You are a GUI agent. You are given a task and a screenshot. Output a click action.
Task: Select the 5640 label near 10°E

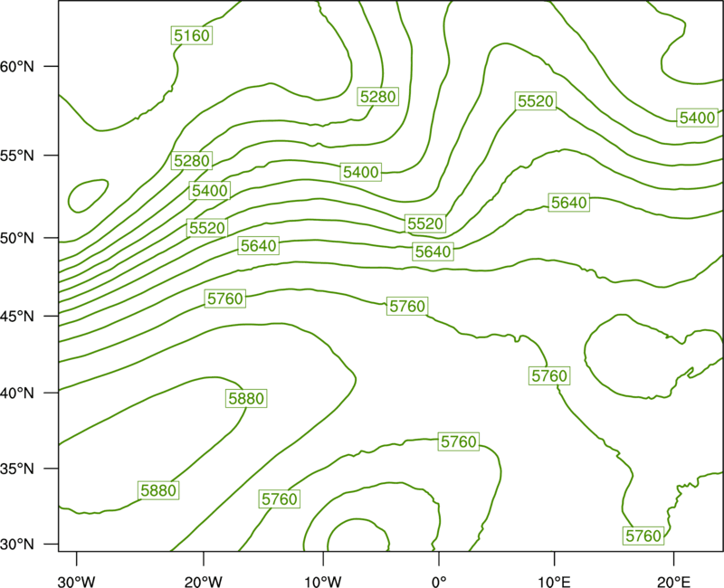[x=569, y=202]
